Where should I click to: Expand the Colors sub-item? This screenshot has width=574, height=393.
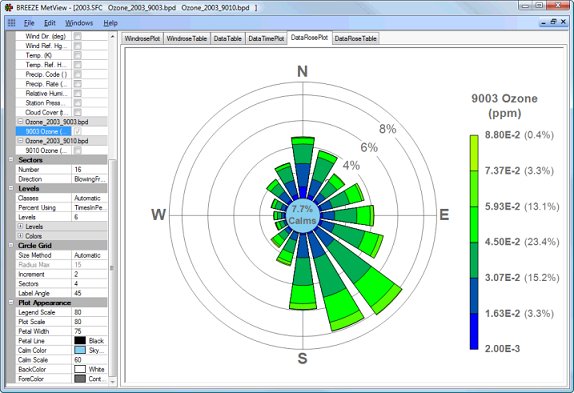pyautogui.click(x=20, y=236)
